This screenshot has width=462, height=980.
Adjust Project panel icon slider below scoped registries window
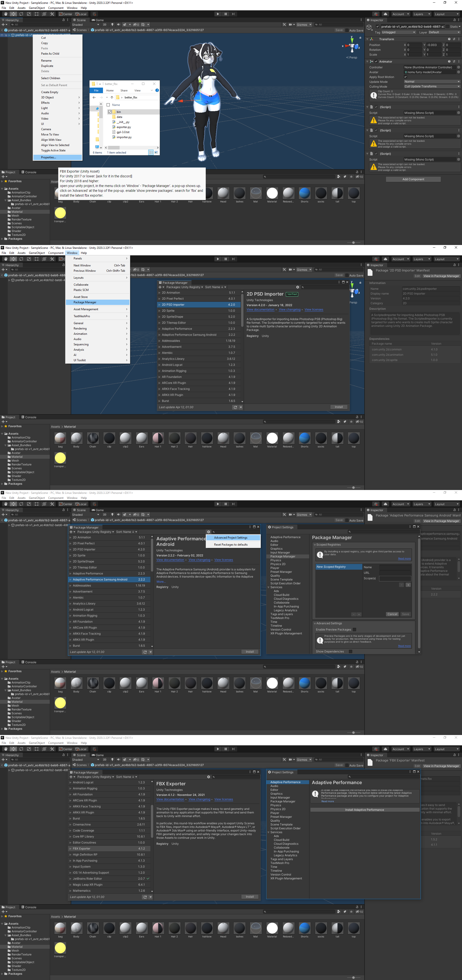coord(353,732)
